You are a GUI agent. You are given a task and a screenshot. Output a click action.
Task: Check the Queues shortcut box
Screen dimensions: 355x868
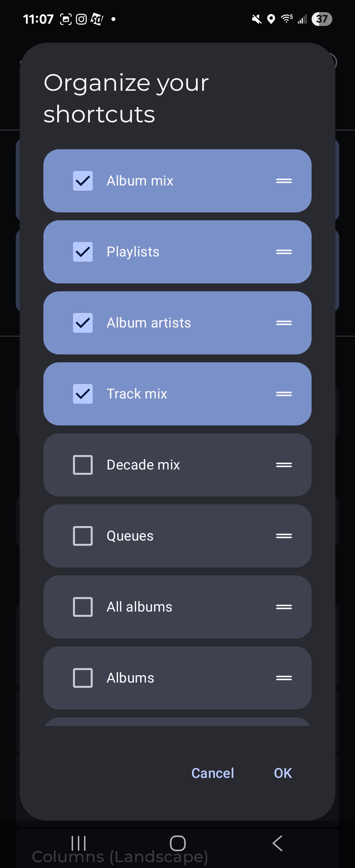pyautogui.click(x=83, y=536)
